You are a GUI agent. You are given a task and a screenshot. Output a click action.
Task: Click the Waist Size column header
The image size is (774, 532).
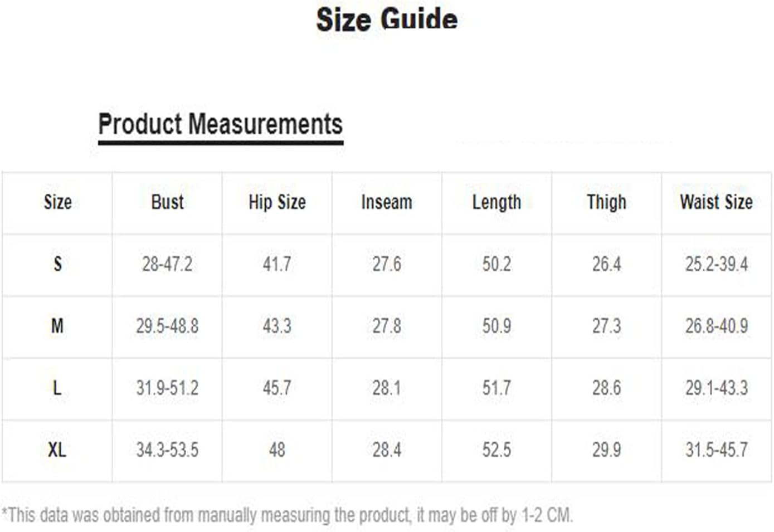pos(716,202)
